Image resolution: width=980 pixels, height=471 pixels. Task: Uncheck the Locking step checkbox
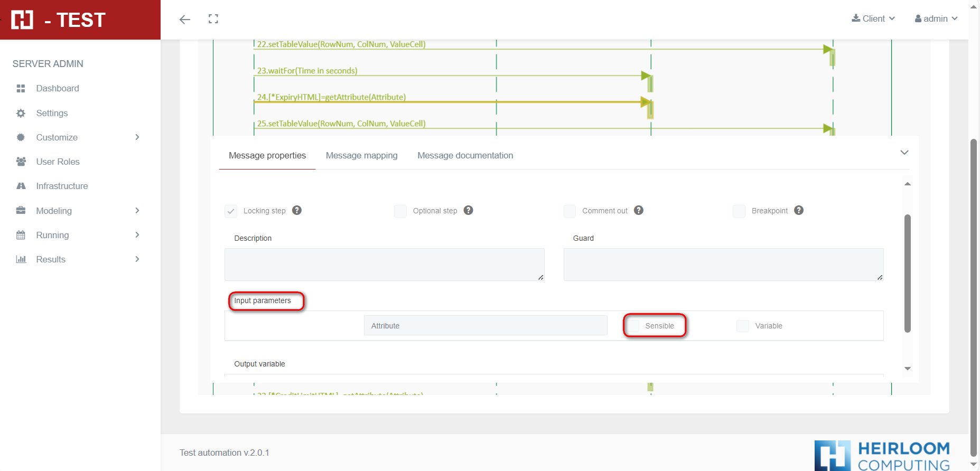pos(231,211)
